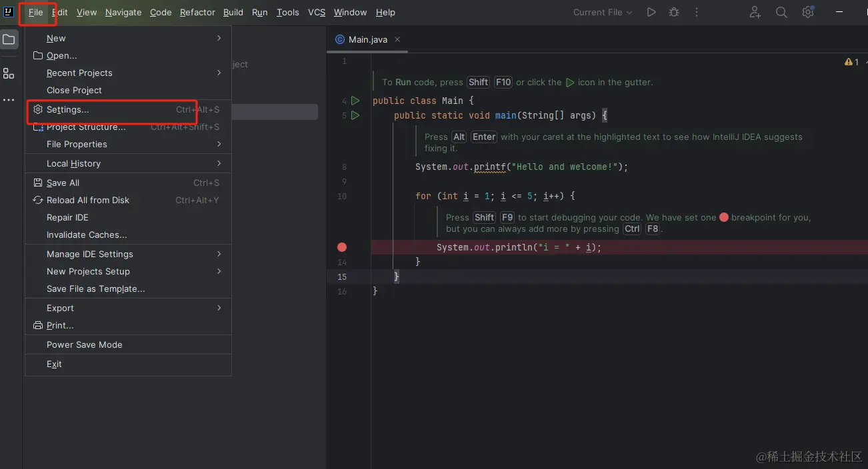
Task: Expand the New Projects Setup submenu
Action: [x=128, y=272]
